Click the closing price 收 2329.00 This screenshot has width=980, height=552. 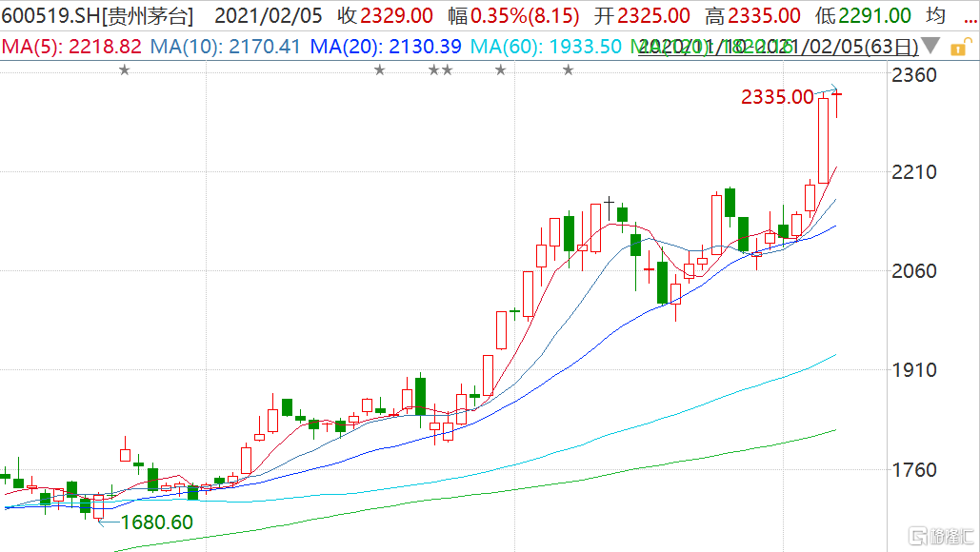pyautogui.click(x=385, y=15)
